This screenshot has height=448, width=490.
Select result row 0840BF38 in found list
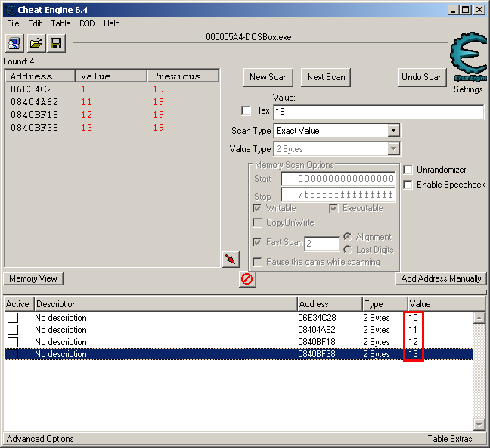(113, 128)
